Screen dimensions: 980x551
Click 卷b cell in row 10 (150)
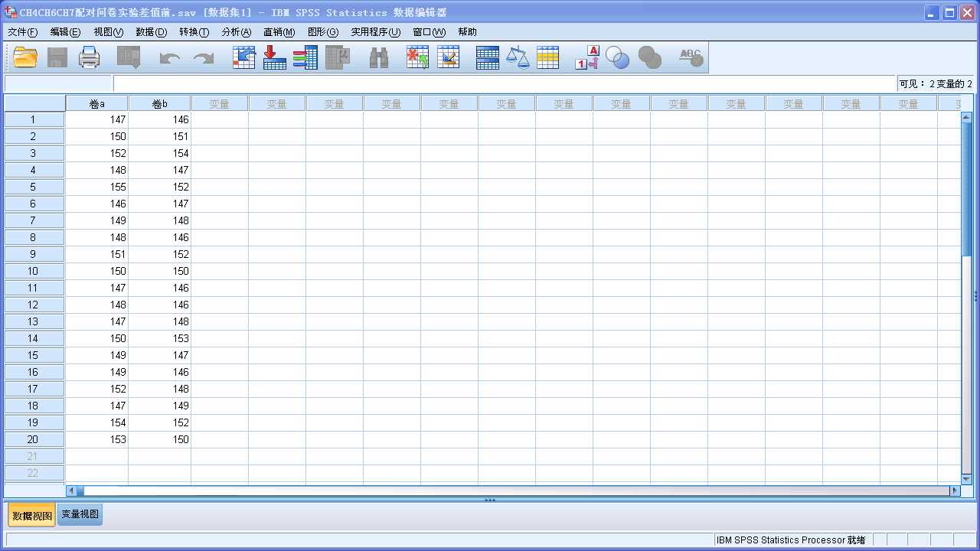pyautogui.click(x=159, y=271)
